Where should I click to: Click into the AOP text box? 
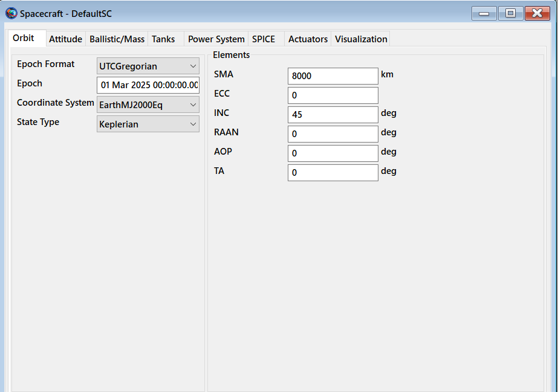(x=333, y=153)
